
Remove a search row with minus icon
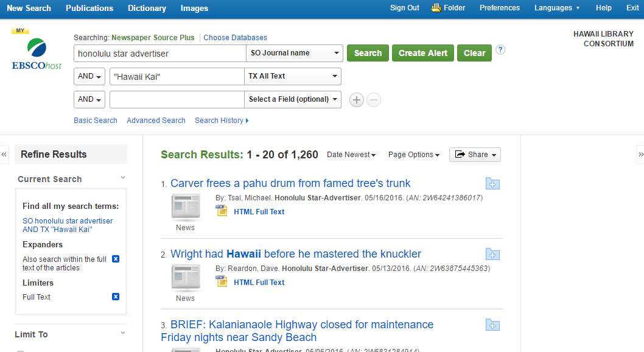tap(373, 100)
